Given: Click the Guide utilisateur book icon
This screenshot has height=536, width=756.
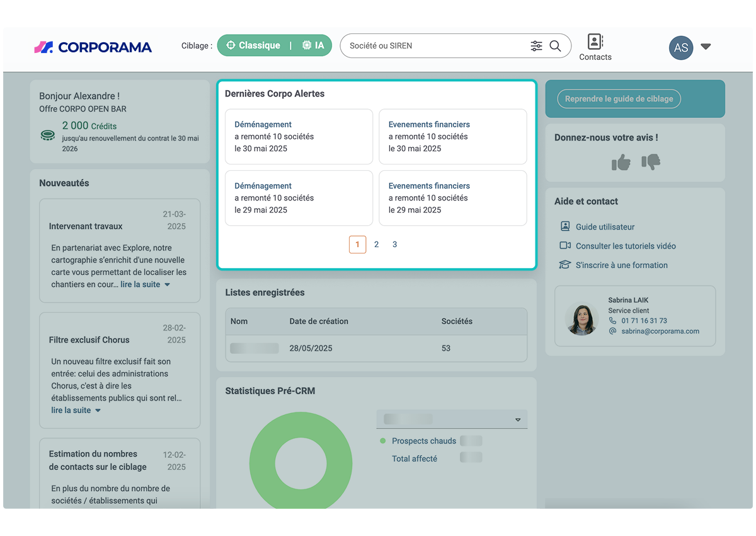Looking at the screenshot, I should (x=565, y=226).
